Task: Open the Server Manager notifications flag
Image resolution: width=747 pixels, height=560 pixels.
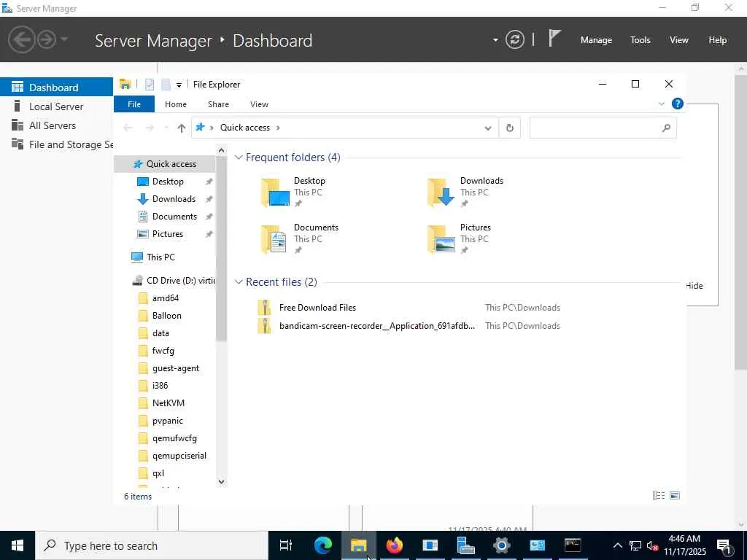Action: click(554, 38)
